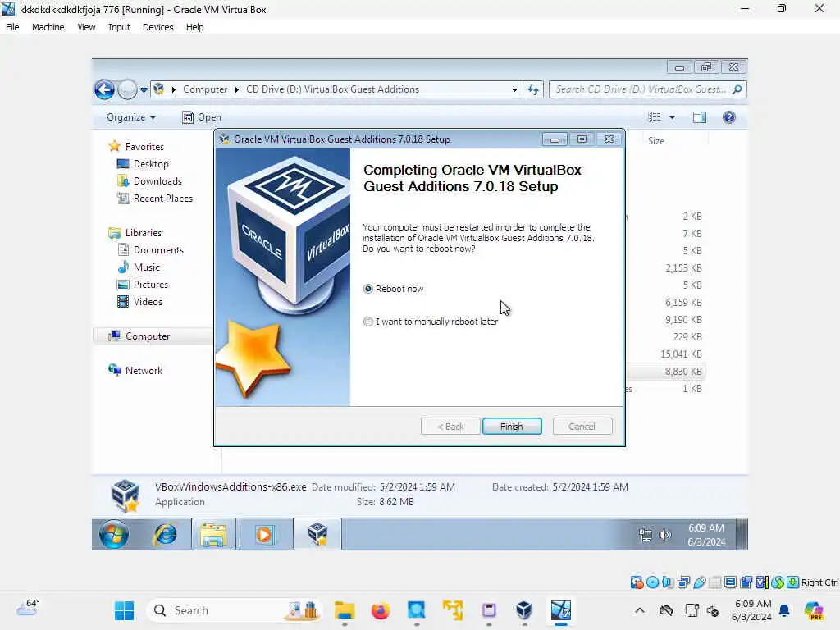Click the VirtualBox hard disk activity indicator
This screenshot has height=630, width=840.
coord(637,582)
